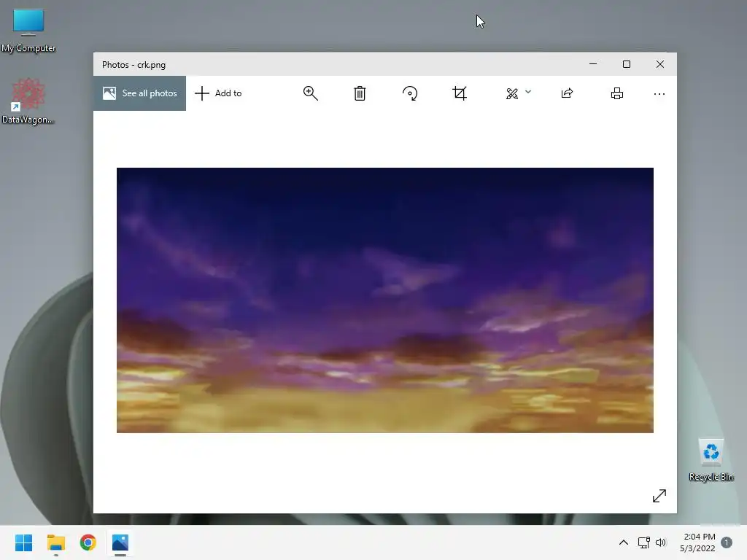Click Photos app icon in taskbar
The height and width of the screenshot is (560, 747).
click(x=120, y=542)
